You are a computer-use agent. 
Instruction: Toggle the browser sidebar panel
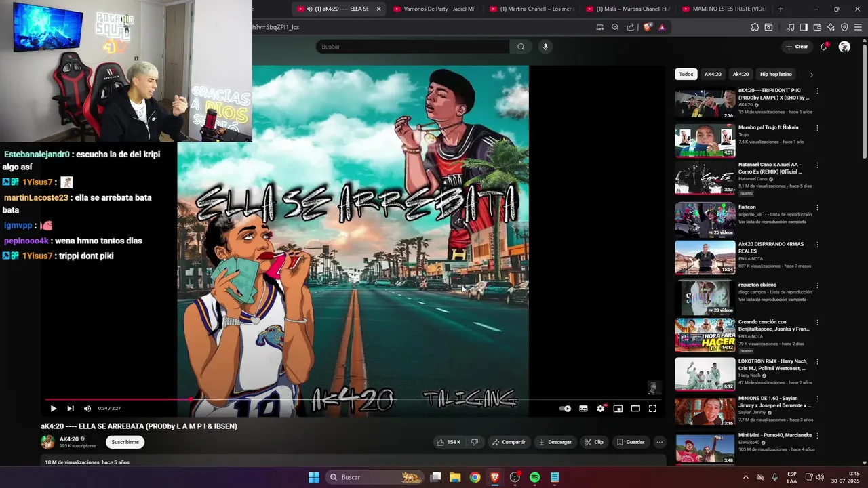[x=804, y=27]
